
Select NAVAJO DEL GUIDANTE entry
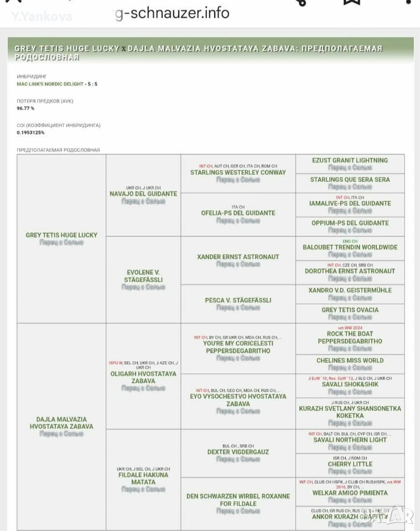click(143, 194)
